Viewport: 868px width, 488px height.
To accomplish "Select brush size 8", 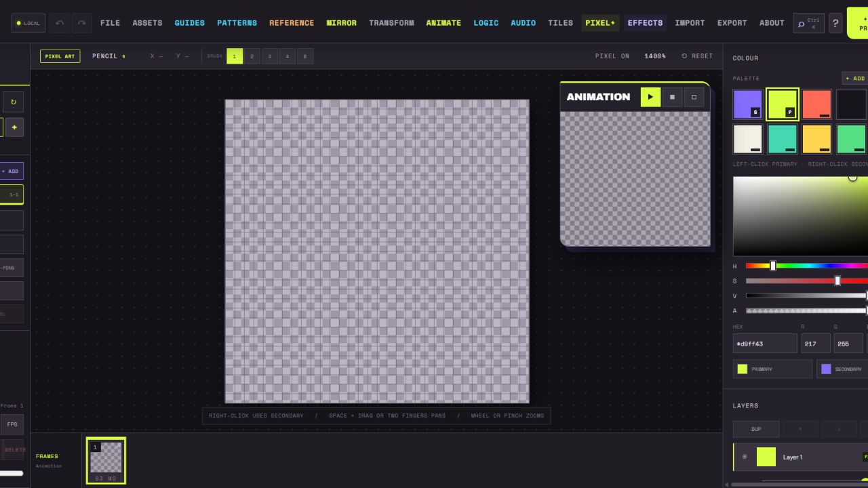I will click(305, 56).
